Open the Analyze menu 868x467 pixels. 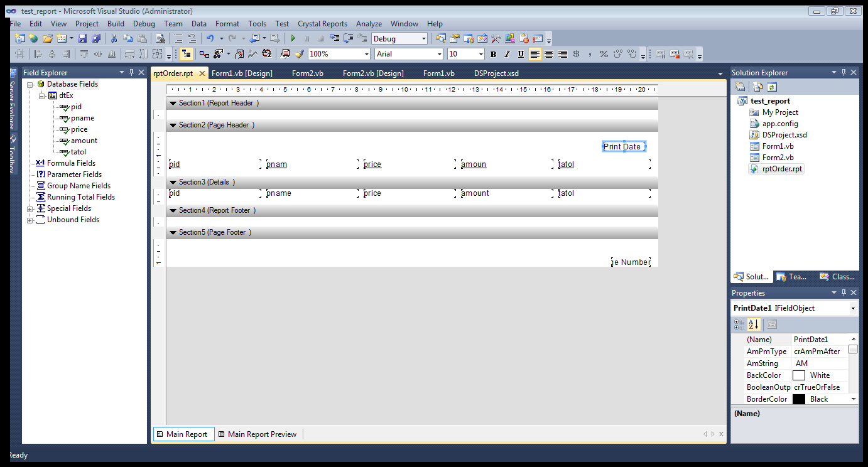point(369,24)
